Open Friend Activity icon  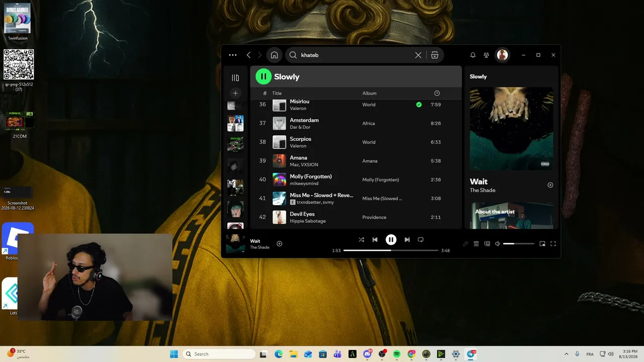486,55
